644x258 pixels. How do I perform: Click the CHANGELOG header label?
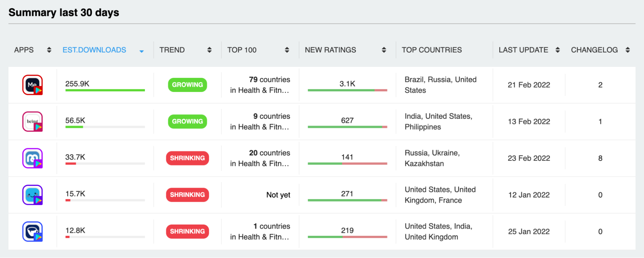coord(594,50)
